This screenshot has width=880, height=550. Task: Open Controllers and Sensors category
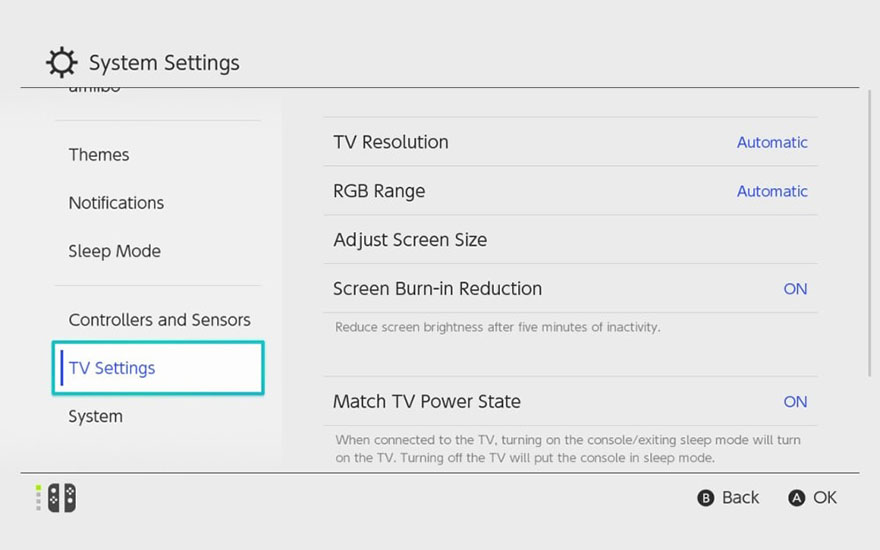click(159, 320)
